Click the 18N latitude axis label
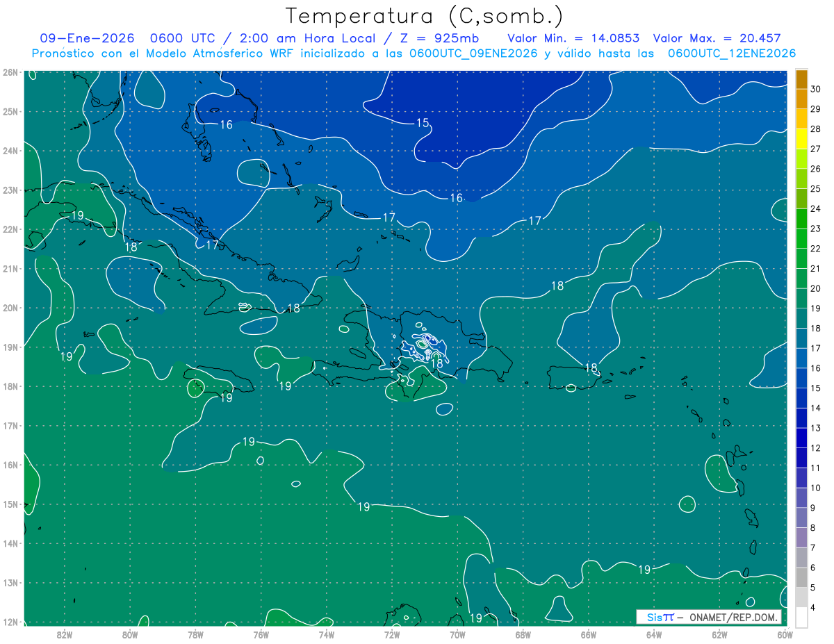Viewport: 834px width, 644px height. (x=10, y=386)
